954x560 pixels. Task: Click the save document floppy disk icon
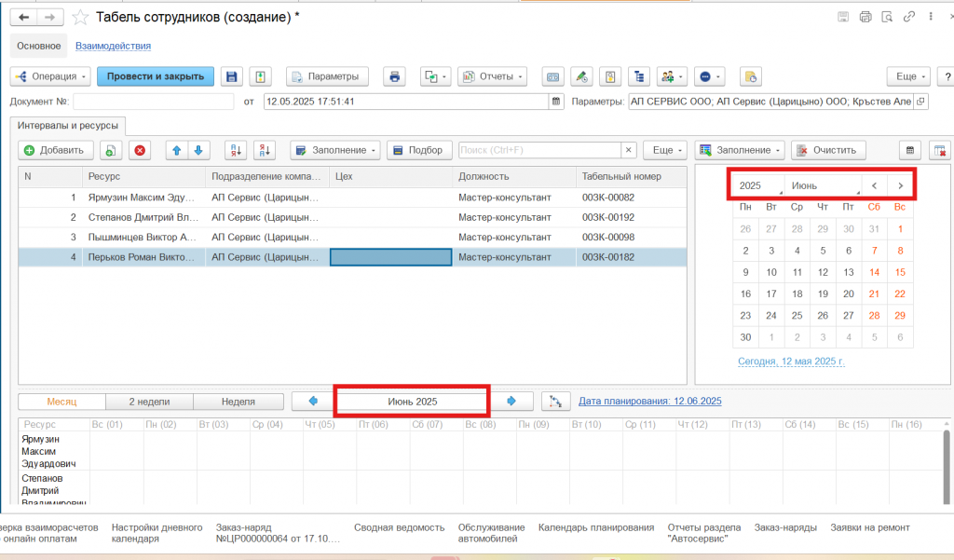232,76
